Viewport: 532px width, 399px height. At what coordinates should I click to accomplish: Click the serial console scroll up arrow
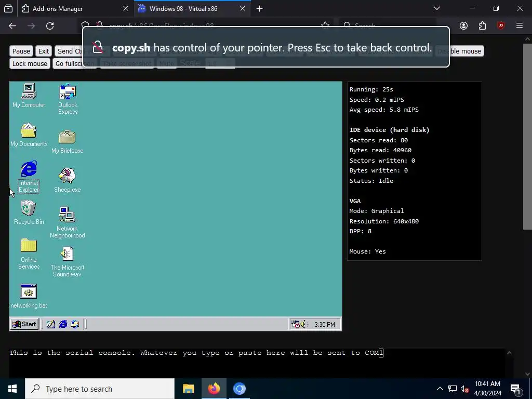click(509, 353)
